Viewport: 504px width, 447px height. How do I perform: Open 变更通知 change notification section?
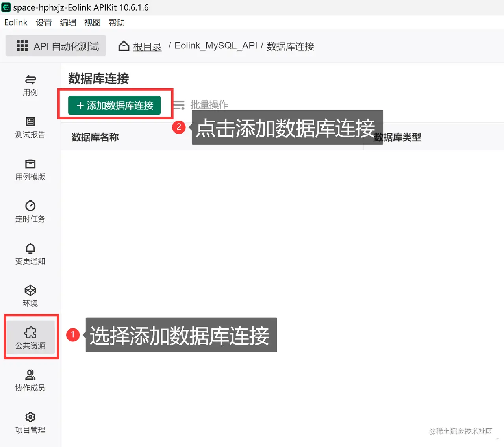(30, 254)
